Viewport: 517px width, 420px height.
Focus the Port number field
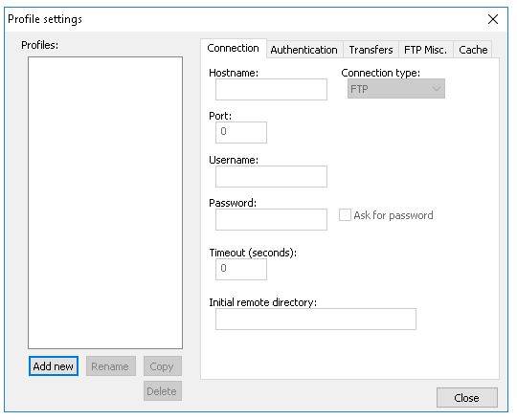(241, 132)
